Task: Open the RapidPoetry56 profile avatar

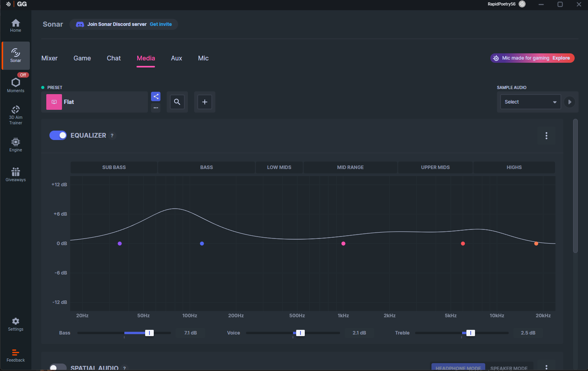Action: click(522, 4)
